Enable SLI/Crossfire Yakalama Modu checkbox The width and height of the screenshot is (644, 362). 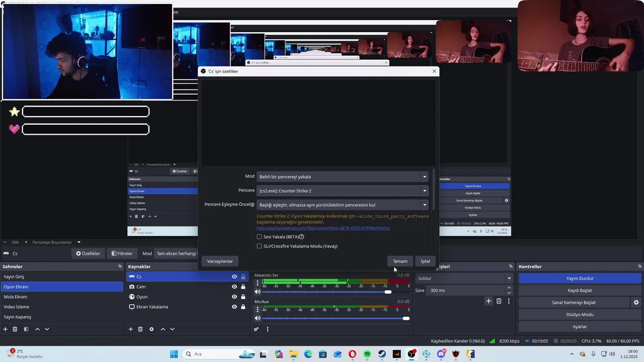[x=259, y=246]
